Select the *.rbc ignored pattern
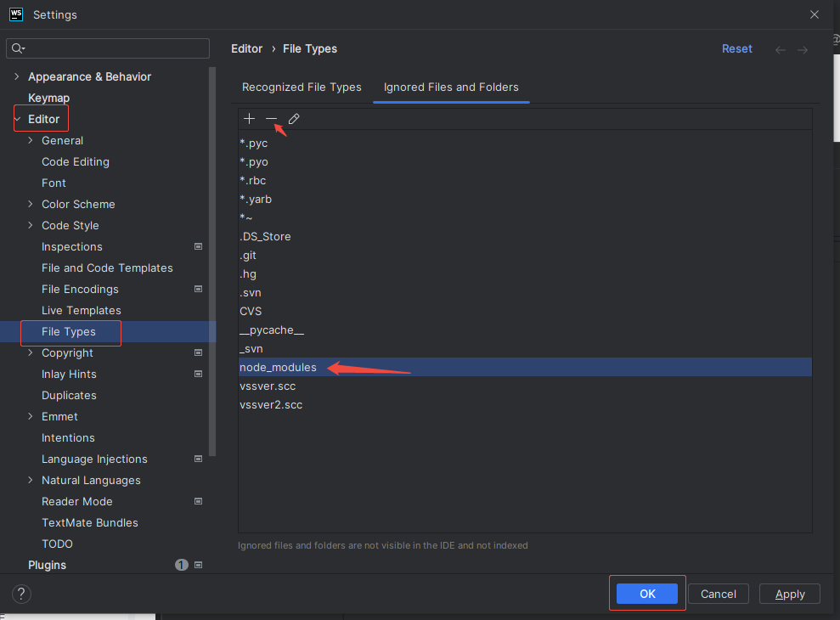Viewport: 840px width, 620px height. (x=525, y=181)
